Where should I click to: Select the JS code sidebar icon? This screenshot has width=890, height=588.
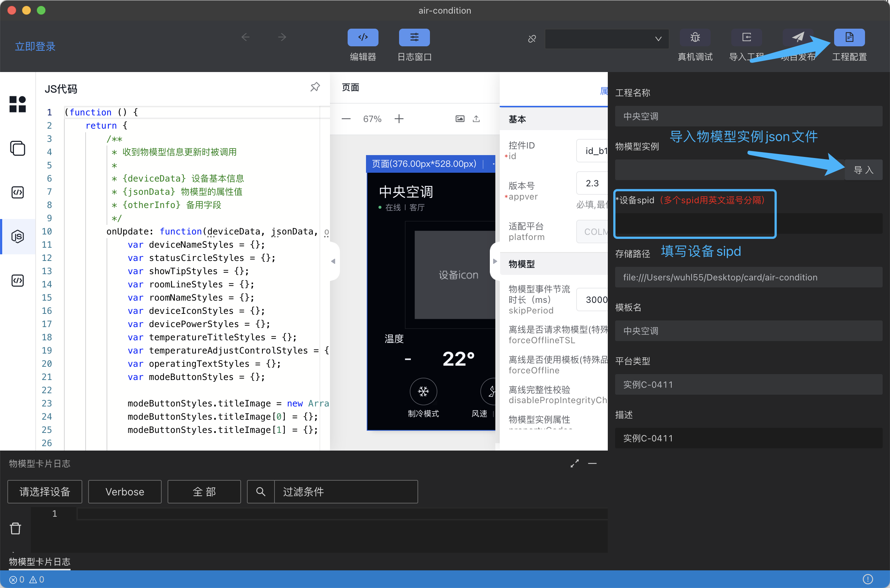tap(18, 237)
